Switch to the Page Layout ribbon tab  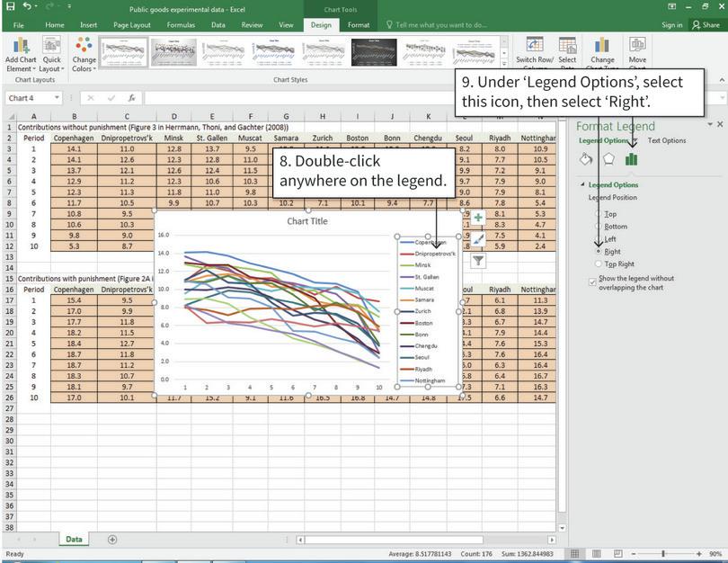point(132,25)
